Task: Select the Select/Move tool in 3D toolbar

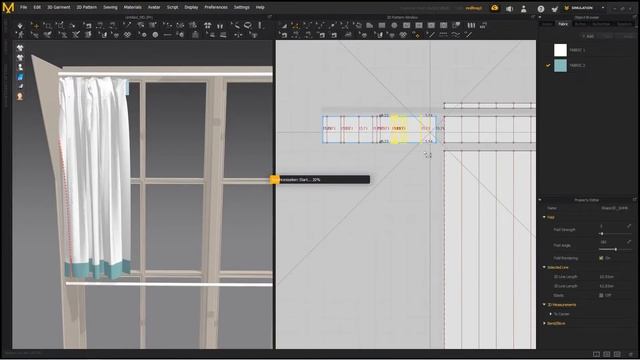Action: pos(35,25)
